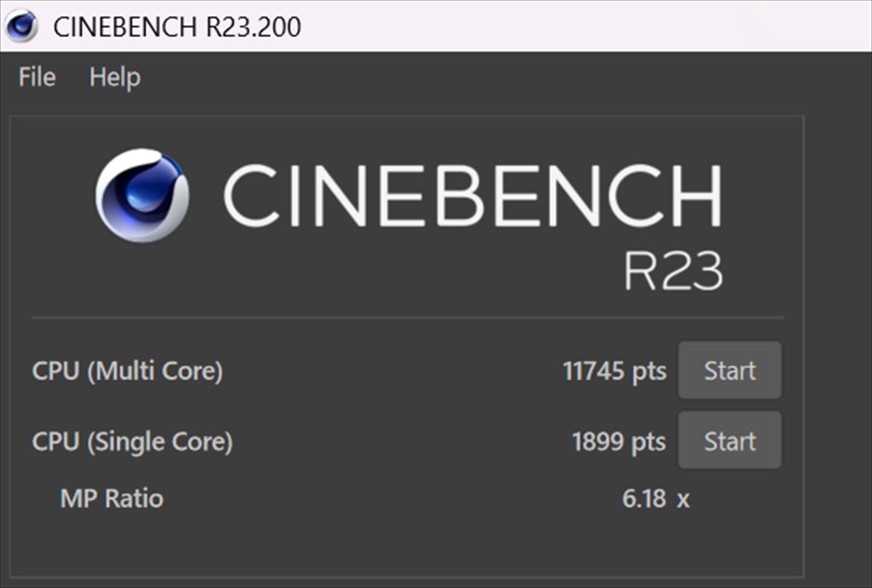Click empty menu bar area right of Help

point(472,77)
